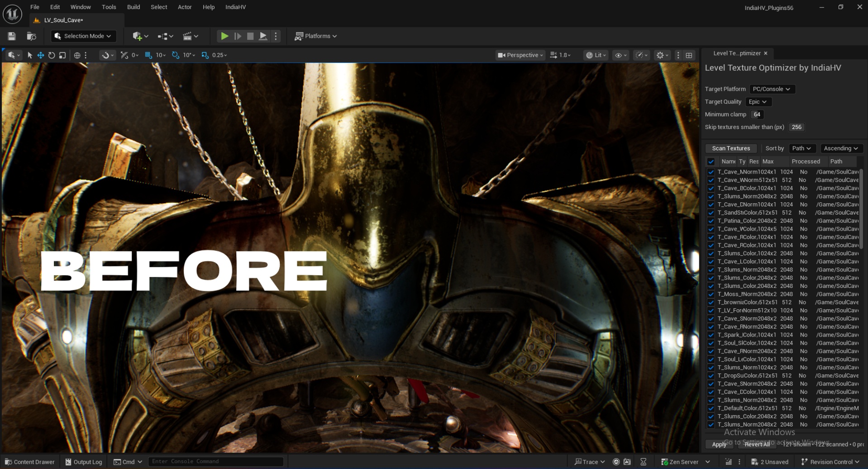Open the Perspective viewport type dropdown
868x469 pixels.
pyautogui.click(x=520, y=55)
